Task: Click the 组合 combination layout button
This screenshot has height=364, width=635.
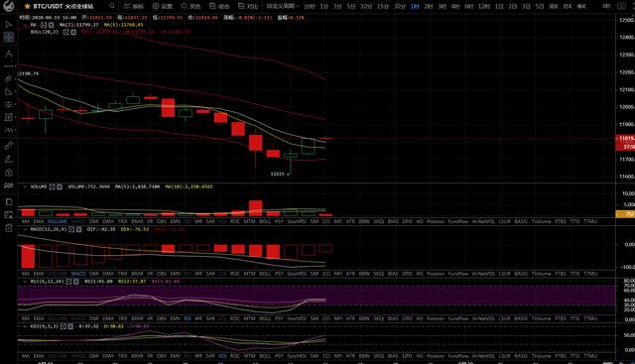Action: (x=219, y=6)
